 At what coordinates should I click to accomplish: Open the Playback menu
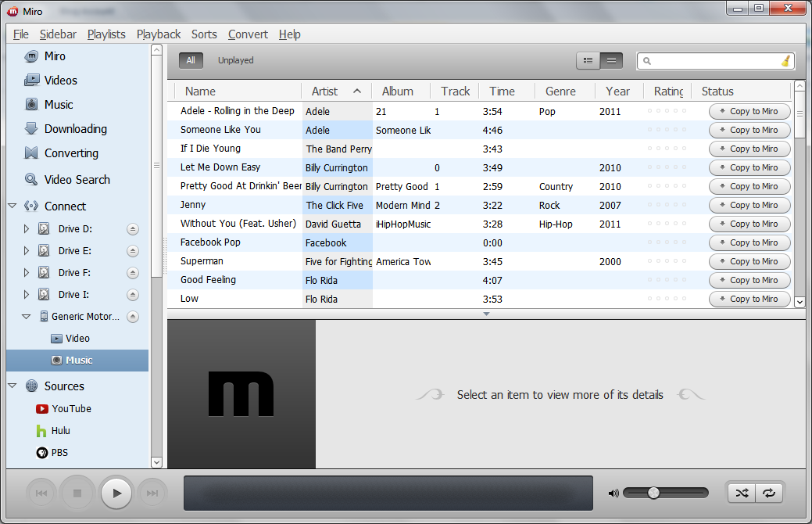click(159, 34)
